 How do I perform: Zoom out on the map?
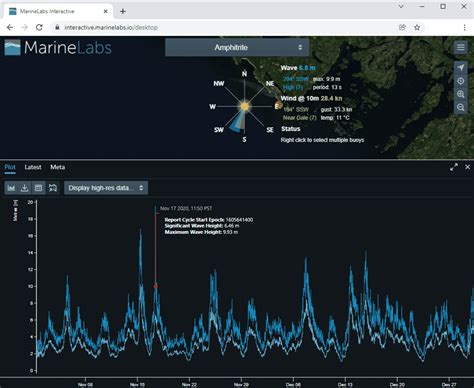[460, 107]
